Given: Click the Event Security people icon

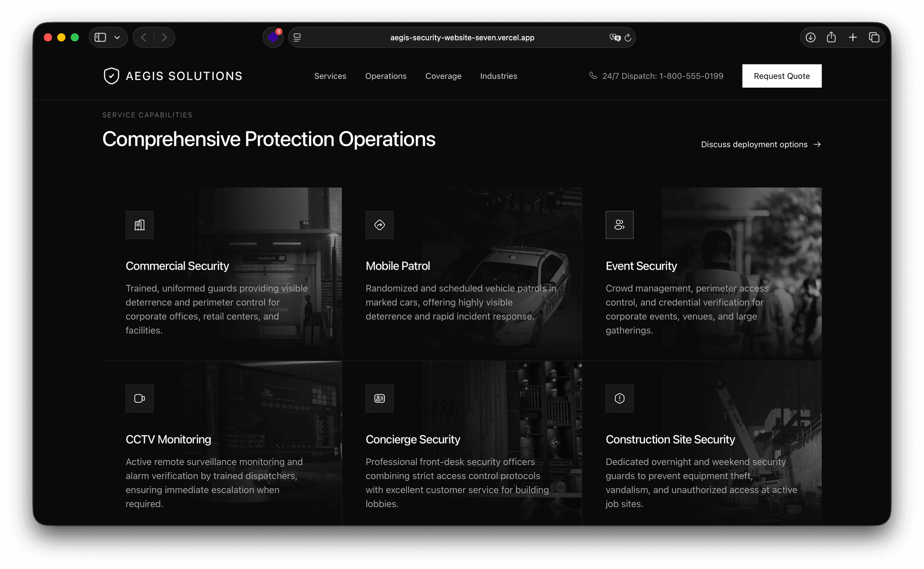Looking at the screenshot, I should (619, 225).
